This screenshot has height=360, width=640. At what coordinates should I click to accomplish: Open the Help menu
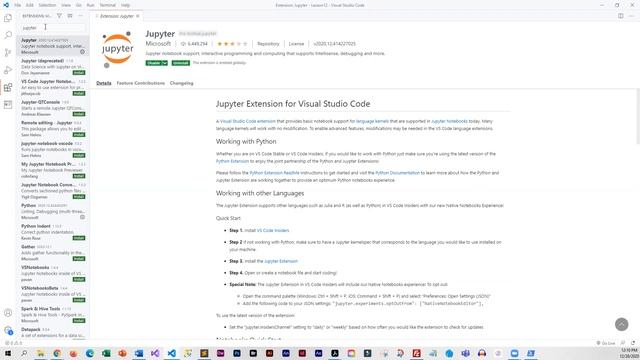pos(125,5)
